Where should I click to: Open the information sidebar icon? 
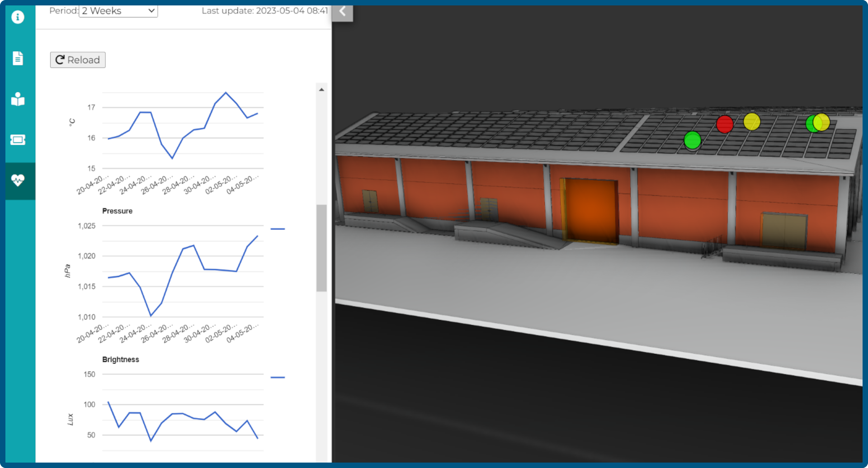(x=18, y=17)
